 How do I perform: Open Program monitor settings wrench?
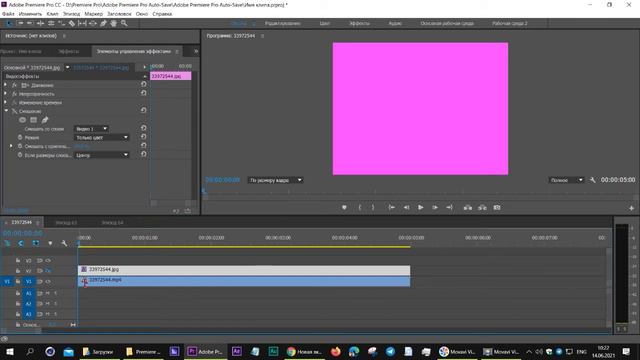(x=593, y=180)
